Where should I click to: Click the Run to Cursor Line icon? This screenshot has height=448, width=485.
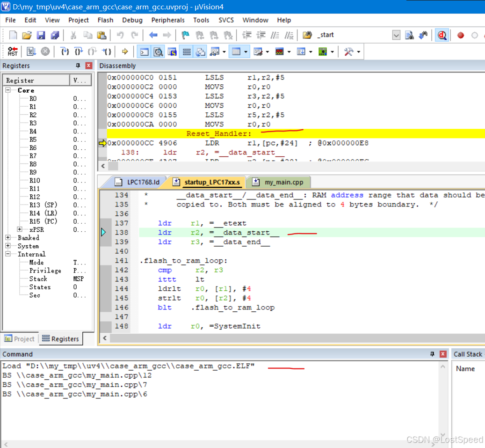[x=107, y=51]
